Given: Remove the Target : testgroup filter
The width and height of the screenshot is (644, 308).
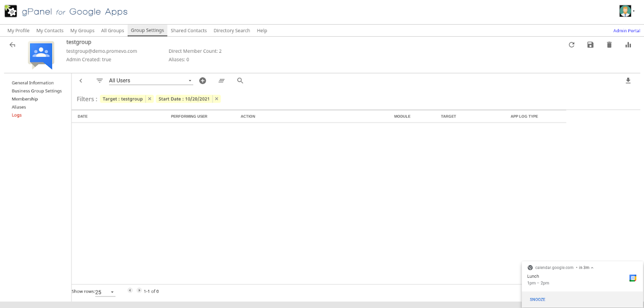Looking at the screenshot, I should click(149, 99).
